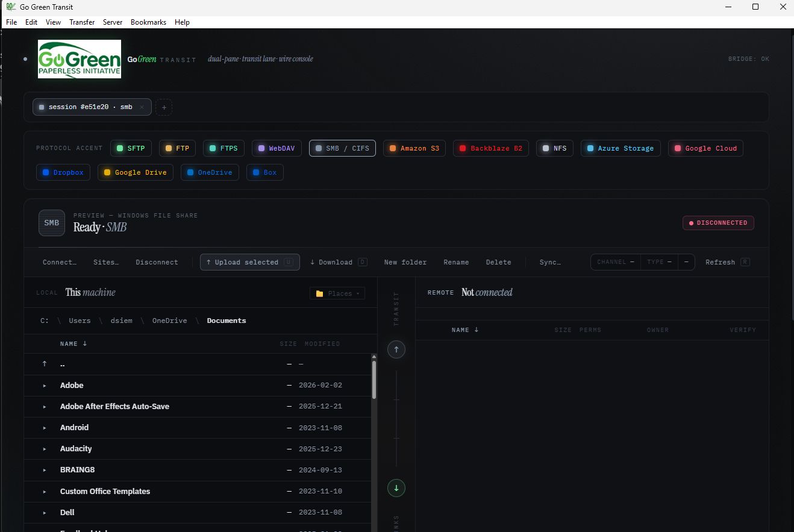Choose the Box protocol accent

(x=265, y=172)
